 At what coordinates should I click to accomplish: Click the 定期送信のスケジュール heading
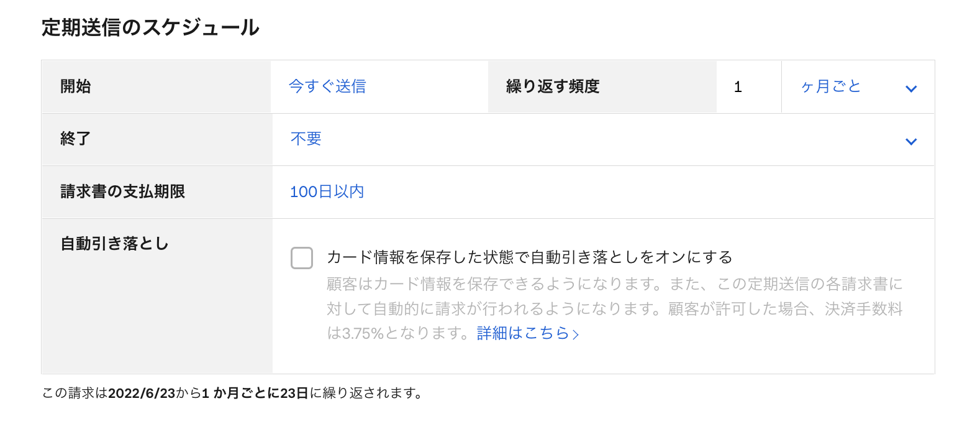coord(150,27)
